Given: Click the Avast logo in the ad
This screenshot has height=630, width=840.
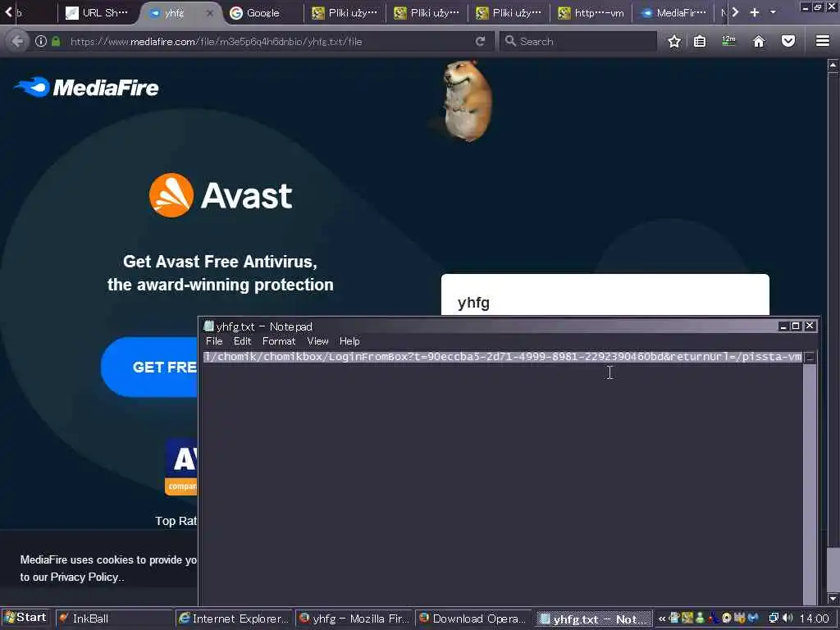Looking at the screenshot, I should click(x=221, y=195).
